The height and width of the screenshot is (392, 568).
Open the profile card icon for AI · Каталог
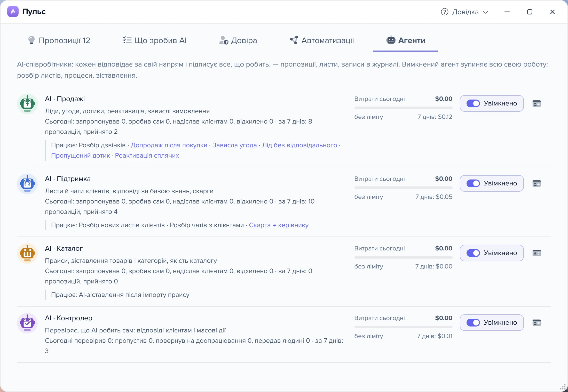[537, 253]
